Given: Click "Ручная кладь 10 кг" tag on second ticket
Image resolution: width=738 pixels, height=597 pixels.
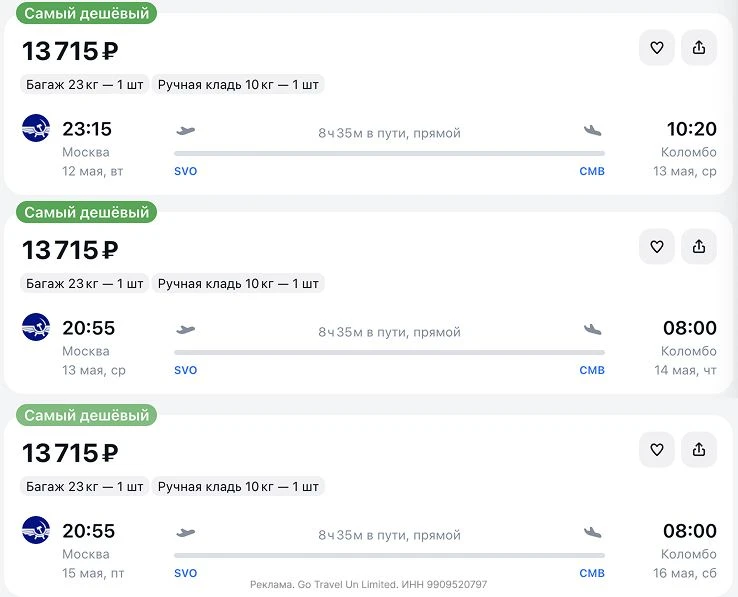Looking at the screenshot, I should (238, 284).
